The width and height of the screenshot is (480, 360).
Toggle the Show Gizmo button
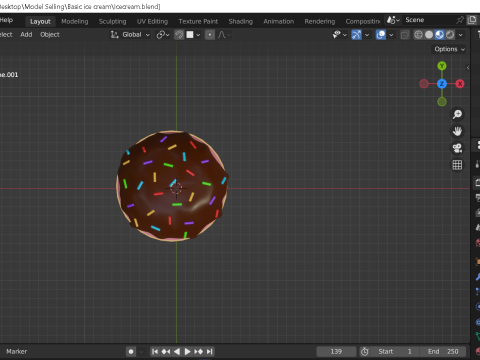pos(356,35)
